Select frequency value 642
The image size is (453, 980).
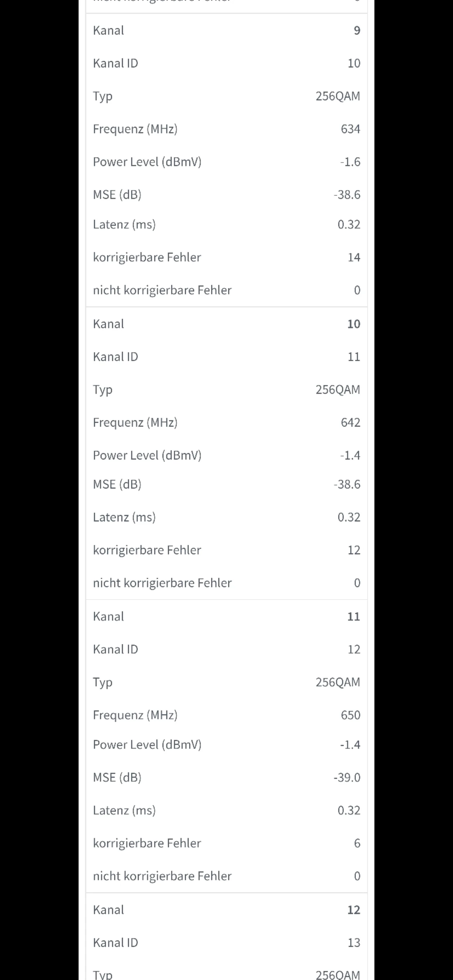[x=350, y=422]
